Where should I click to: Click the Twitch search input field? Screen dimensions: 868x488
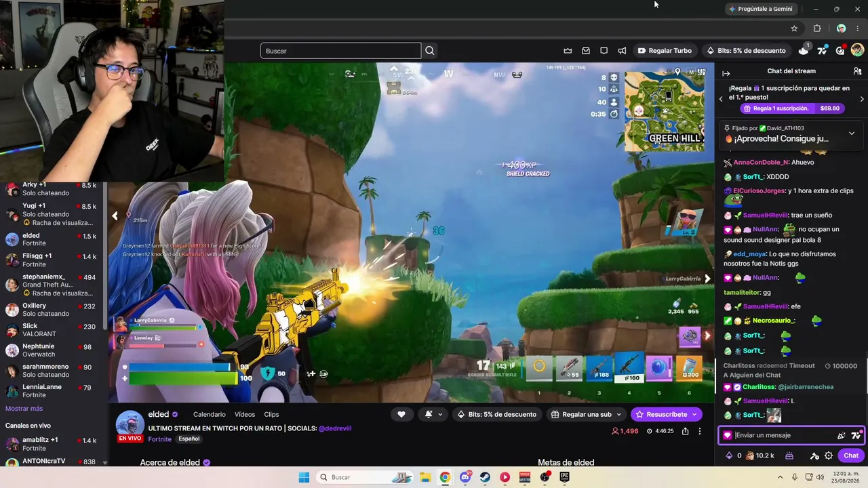pyautogui.click(x=340, y=51)
